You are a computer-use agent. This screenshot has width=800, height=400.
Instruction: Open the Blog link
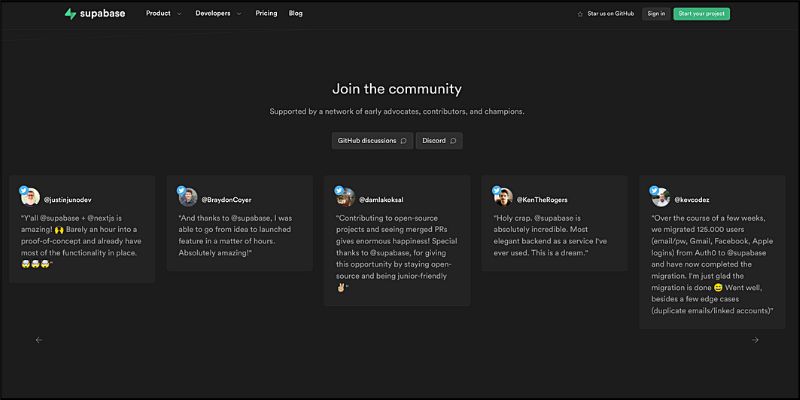coord(295,13)
